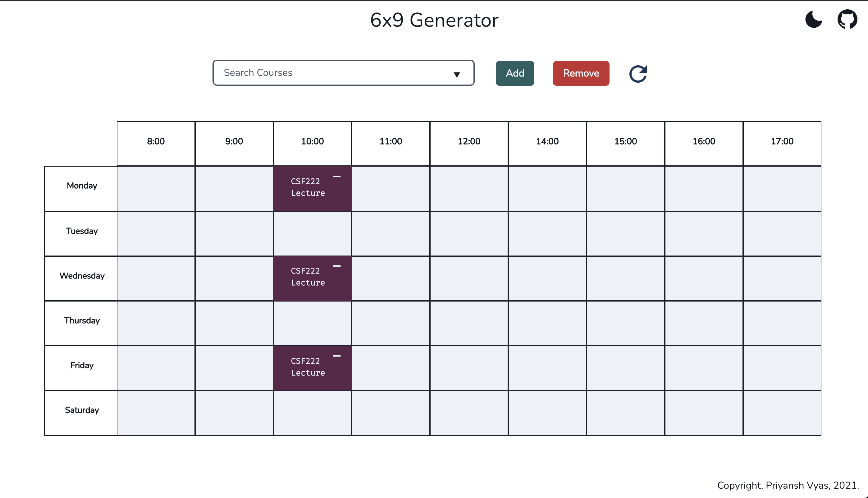
Task: Remove Friday's CSF222 Lecture with its minus icon
Action: point(337,356)
